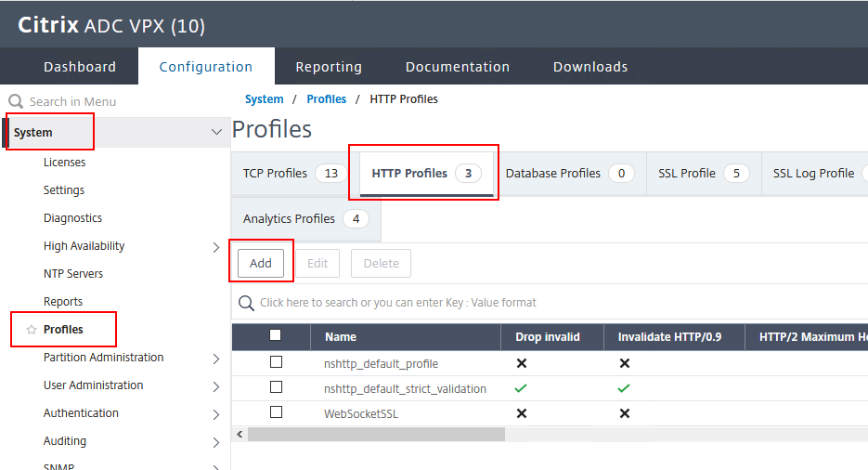Collapse the System menu section

point(216,133)
